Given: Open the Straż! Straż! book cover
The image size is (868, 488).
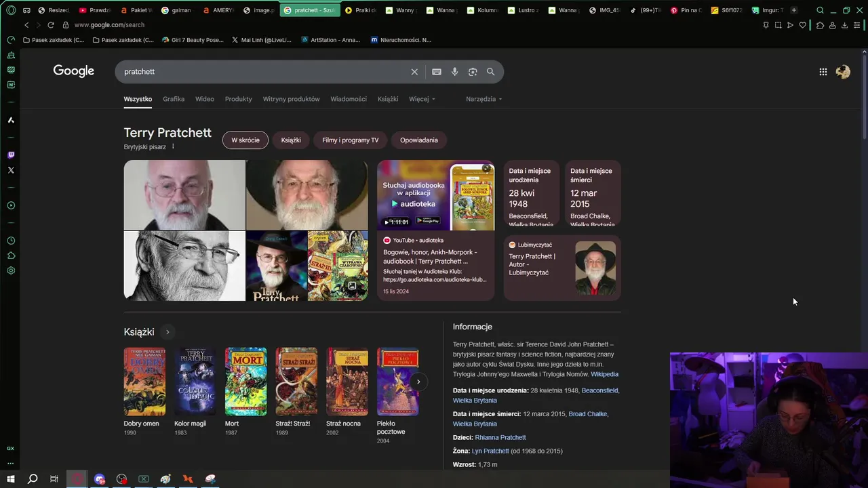Looking at the screenshot, I should (x=296, y=382).
